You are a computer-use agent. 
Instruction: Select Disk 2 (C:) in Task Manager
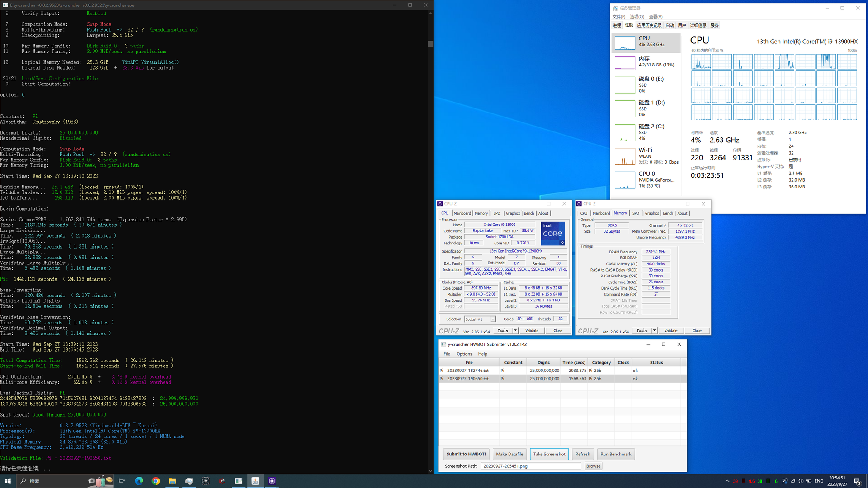pos(646,132)
